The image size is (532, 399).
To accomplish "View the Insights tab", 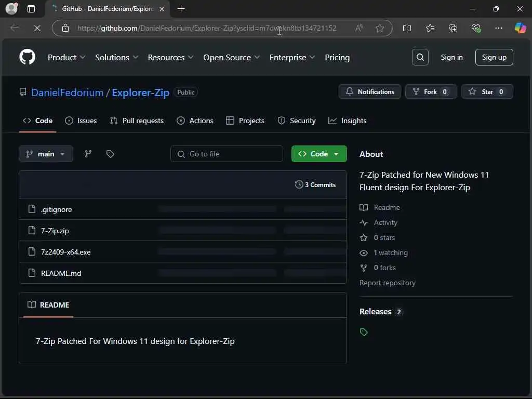I will coord(348,121).
